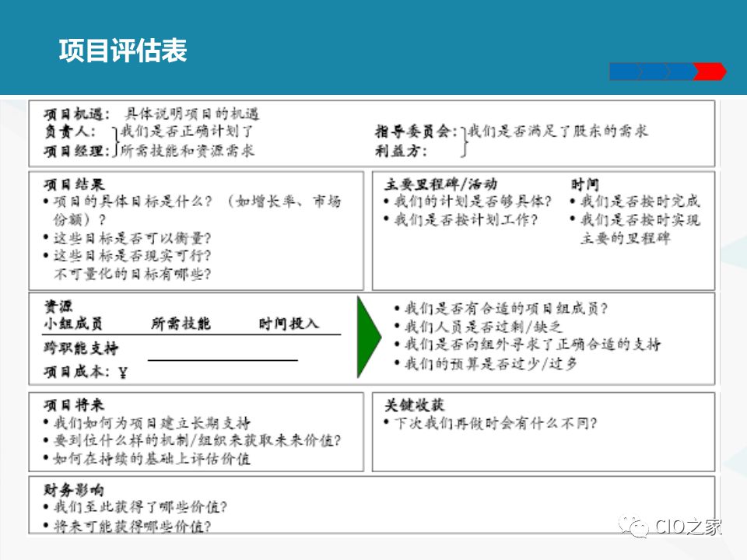Click the 所需技能 column label
This screenshot has height=560, width=747.
(x=181, y=324)
